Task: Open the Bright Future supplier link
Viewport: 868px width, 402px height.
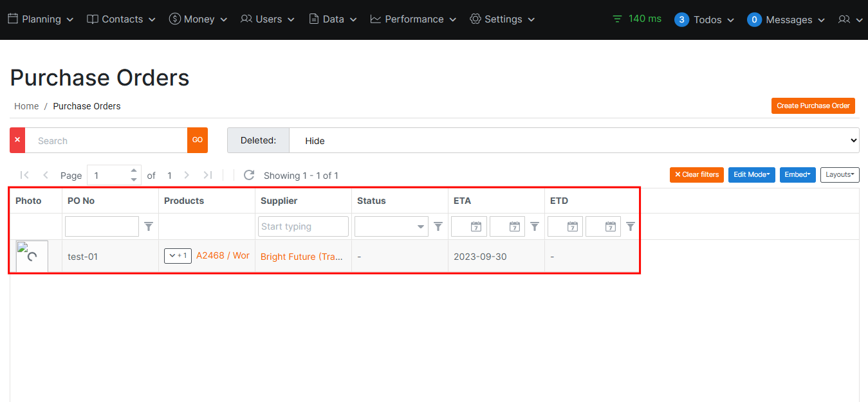Action: click(x=302, y=257)
